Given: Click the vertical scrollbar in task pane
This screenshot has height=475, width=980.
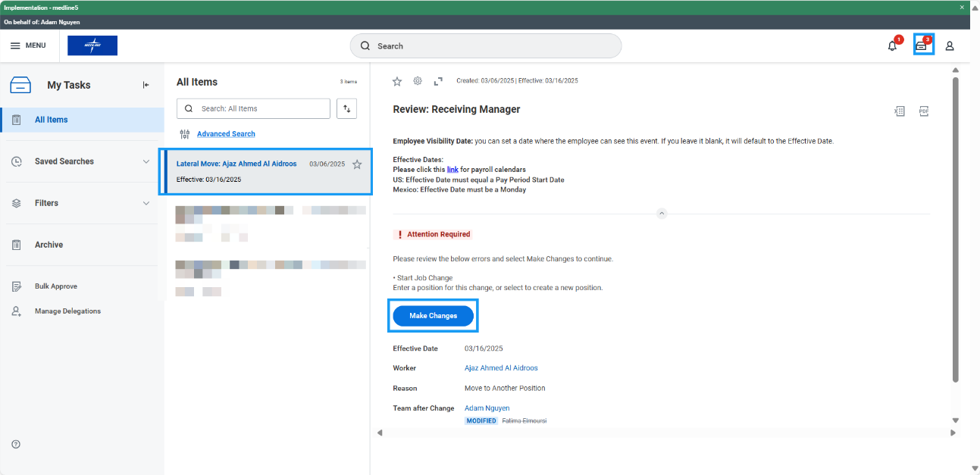Looking at the screenshot, I should coord(955,227).
